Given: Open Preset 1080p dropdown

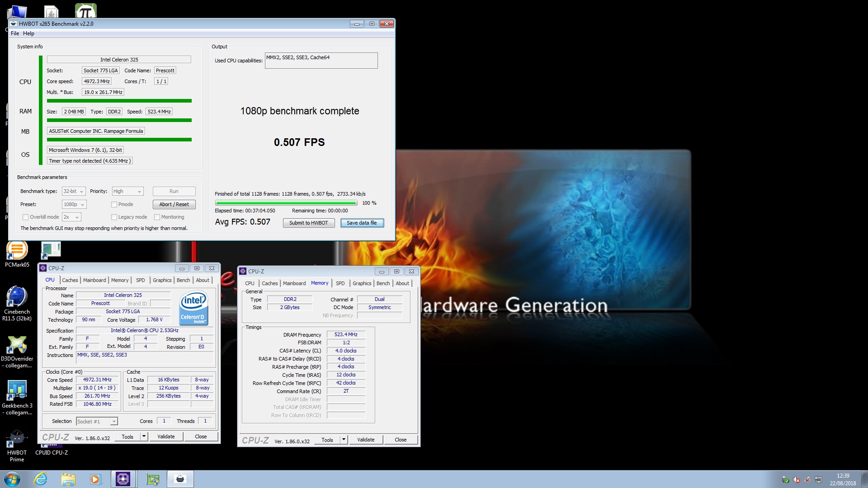Looking at the screenshot, I should (74, 204).
